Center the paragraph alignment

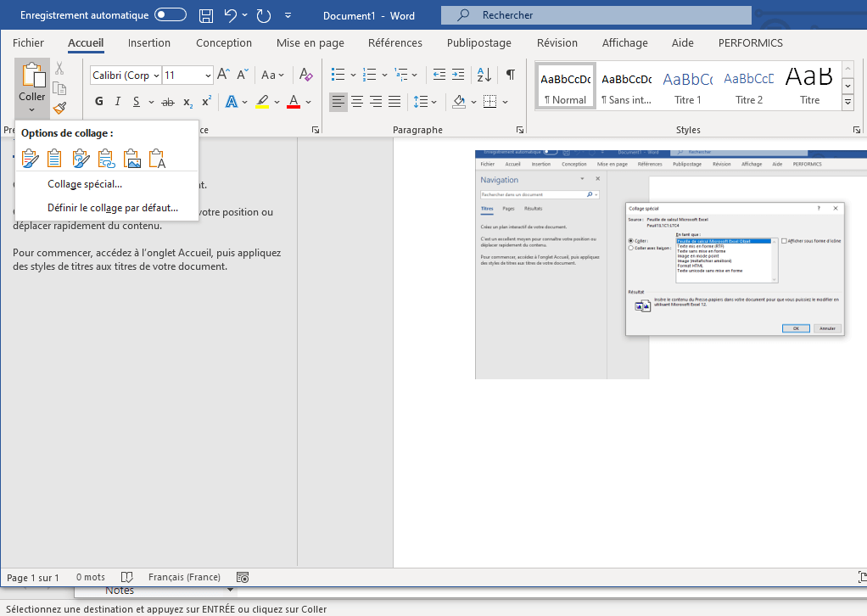(x=356, y=103)
